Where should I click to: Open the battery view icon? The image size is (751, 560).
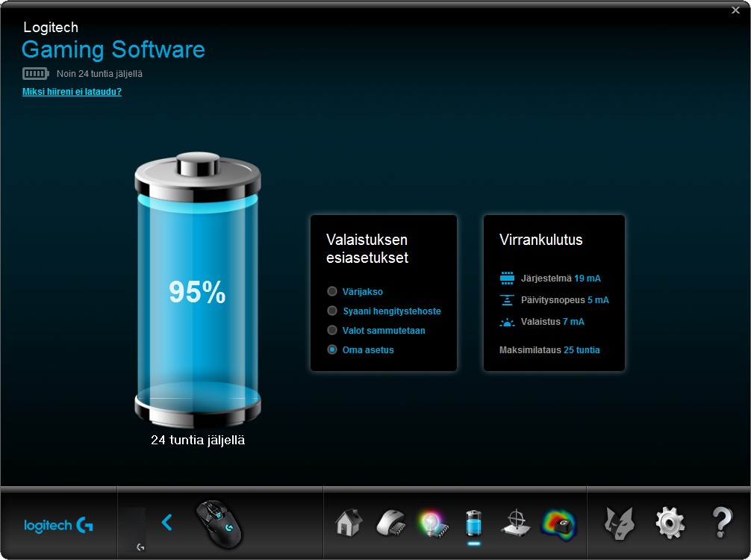click(474, 523)
